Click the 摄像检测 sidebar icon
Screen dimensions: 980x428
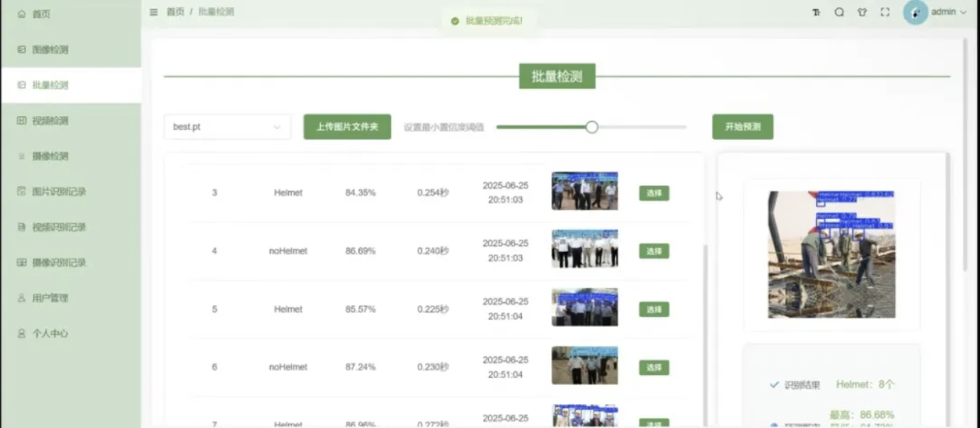21,156
